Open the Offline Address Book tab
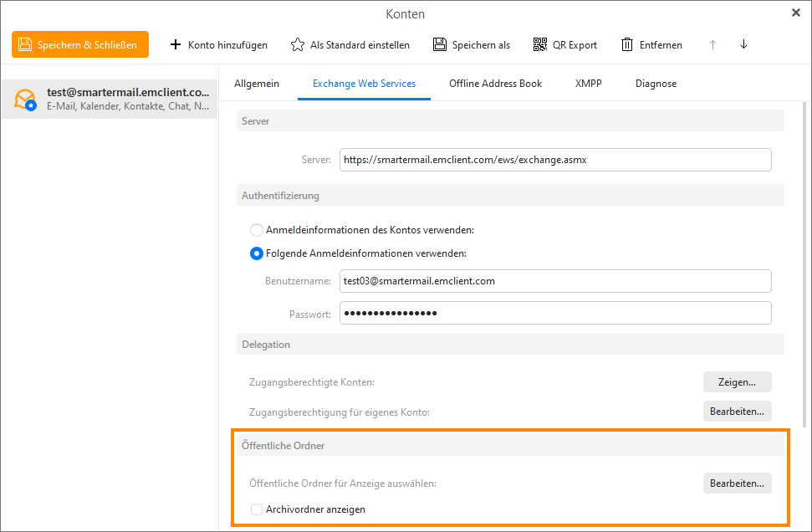 click(x=495, y=84)
